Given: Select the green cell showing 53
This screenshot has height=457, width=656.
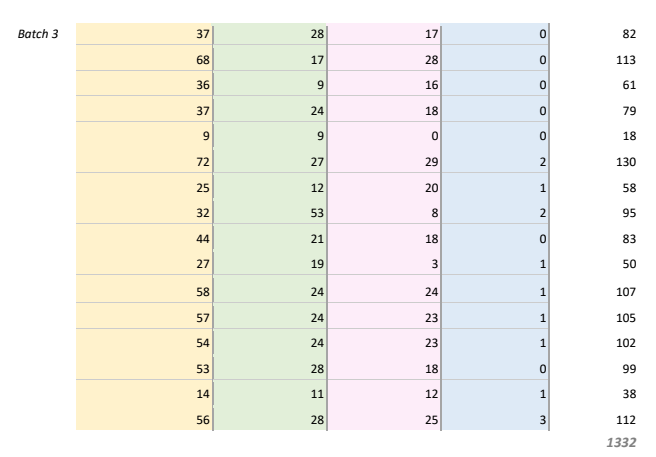Looking at the screenshot, I should coord(270,211).
